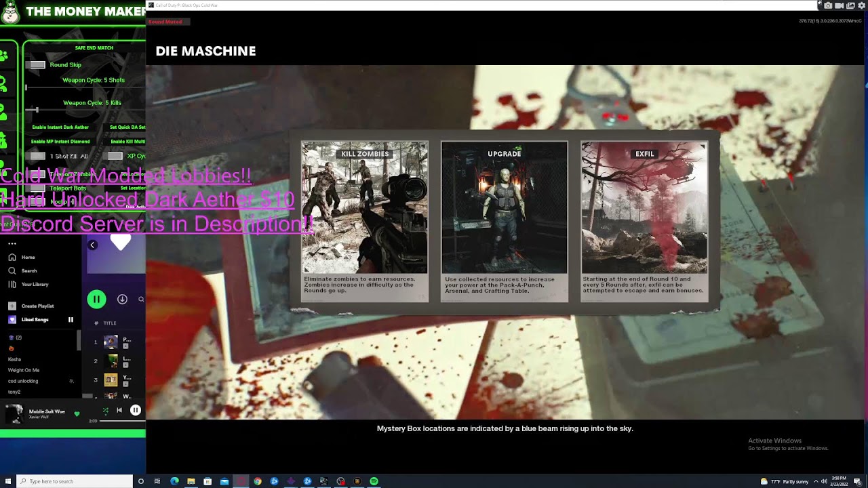
Task: Toggle shuffle in the Spotify player
Action: [x=105, y=410]
